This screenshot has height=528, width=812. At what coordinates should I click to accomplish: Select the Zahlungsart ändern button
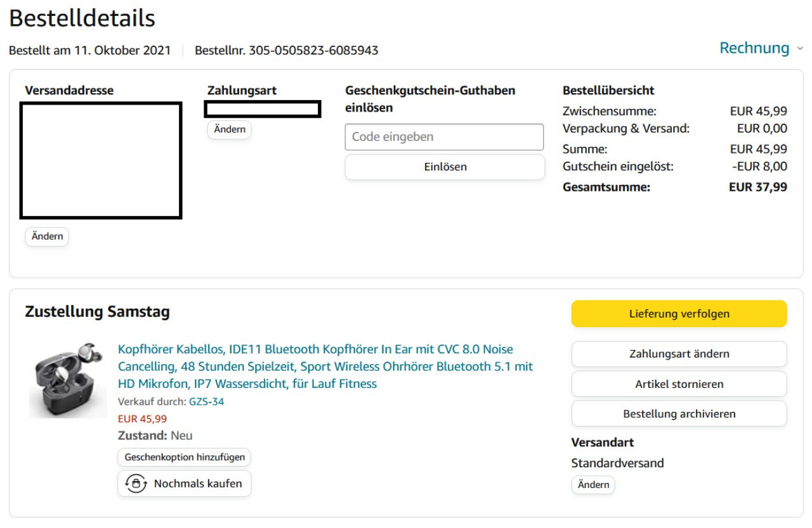click(679, 354)
